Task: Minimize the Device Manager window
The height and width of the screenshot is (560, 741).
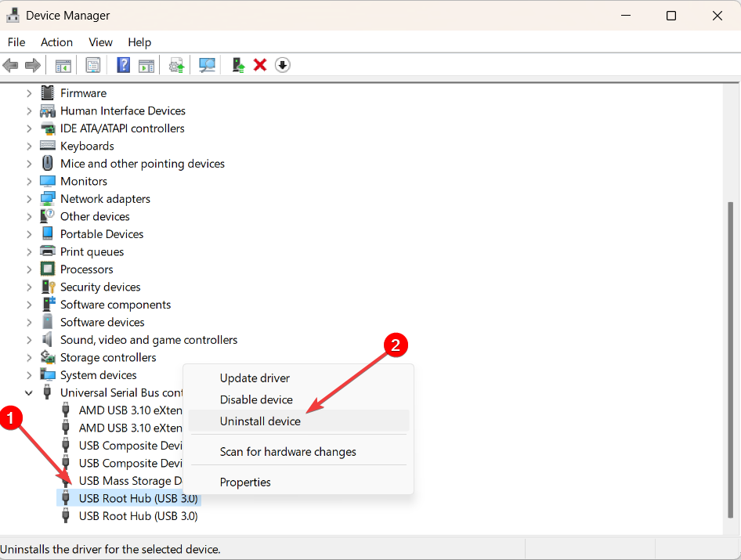Action: click(x=626, y=16)
